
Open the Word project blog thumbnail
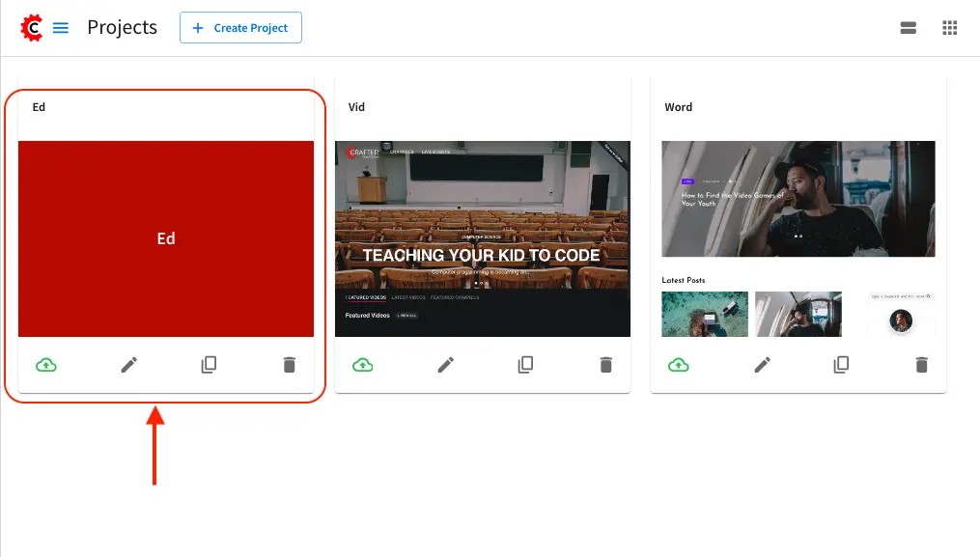[x=798, y=238]
